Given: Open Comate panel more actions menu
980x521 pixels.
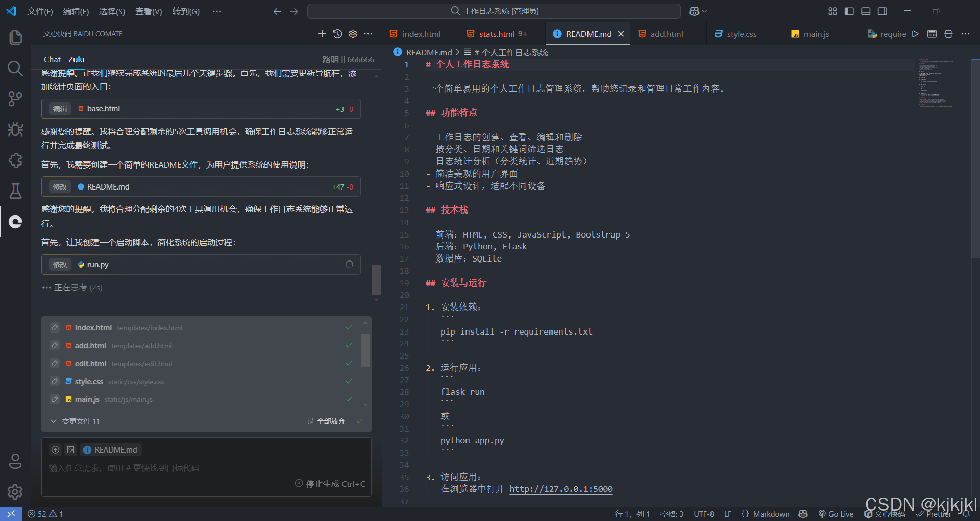Looking at the screenshot, I should tap(368, 34).
